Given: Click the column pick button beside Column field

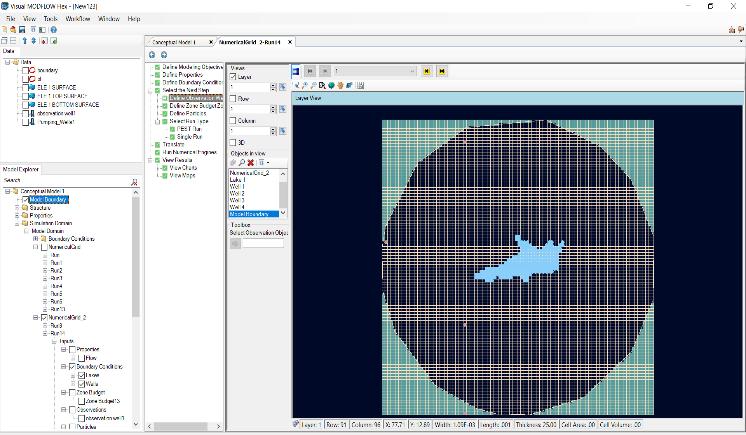Looking at the screenshot, I should pyautogui.click(x=283, y=131).
